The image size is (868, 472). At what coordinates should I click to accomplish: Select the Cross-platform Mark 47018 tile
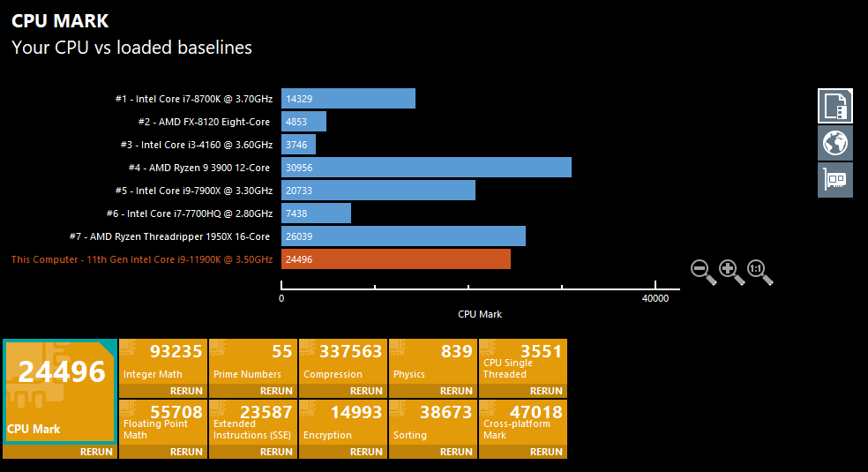tap(523, 423)
